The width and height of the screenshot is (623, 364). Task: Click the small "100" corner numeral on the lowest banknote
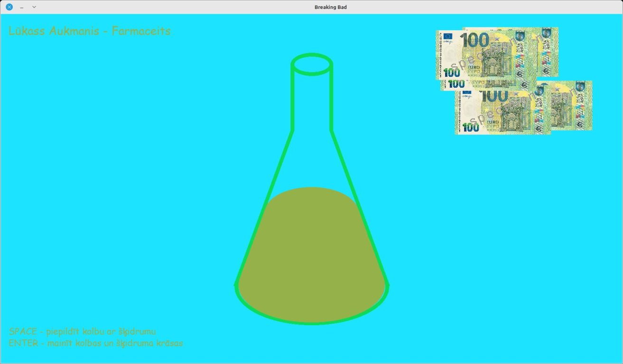coord(471,127)
